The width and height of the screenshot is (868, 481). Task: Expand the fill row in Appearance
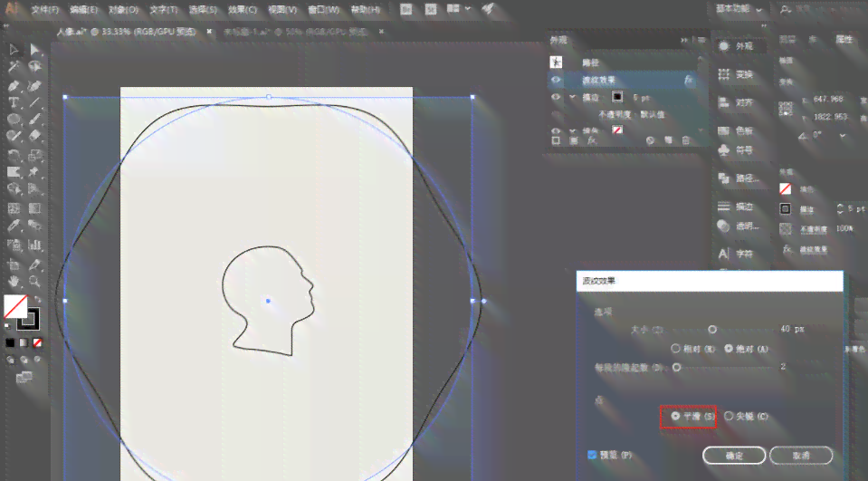tap(572, 130)
